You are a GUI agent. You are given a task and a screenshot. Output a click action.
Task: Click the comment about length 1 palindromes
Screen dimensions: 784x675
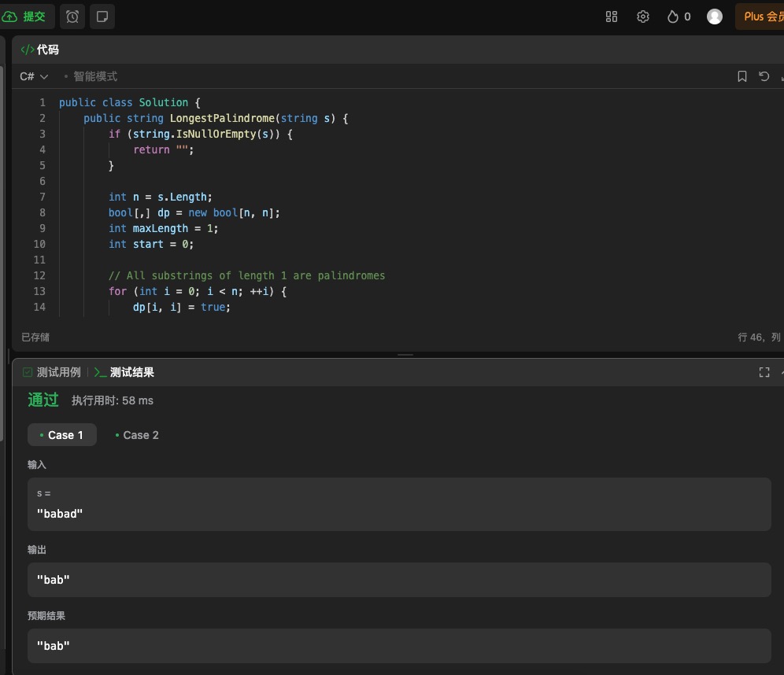[x=246, y=275]
